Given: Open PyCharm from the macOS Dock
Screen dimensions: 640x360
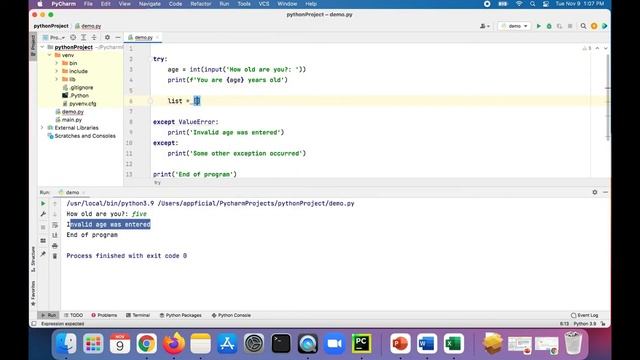Looking at the screenshot, I should coord(361,344).
